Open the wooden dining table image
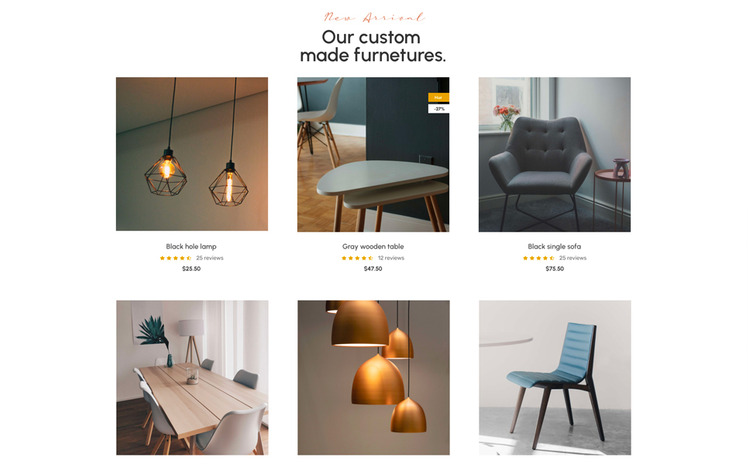The image size is (748, 465). pos(192,377)
